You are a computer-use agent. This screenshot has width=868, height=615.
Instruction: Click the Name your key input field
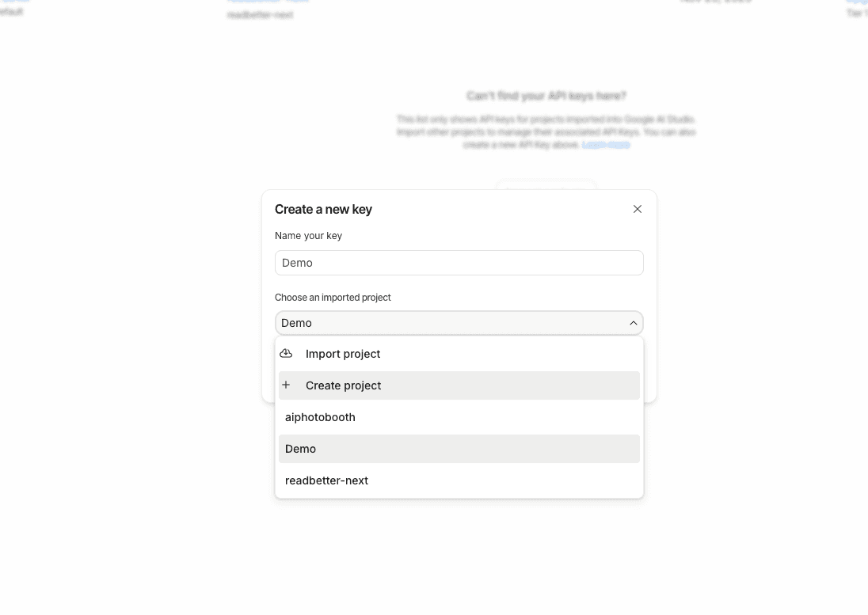tap(459, 263)
